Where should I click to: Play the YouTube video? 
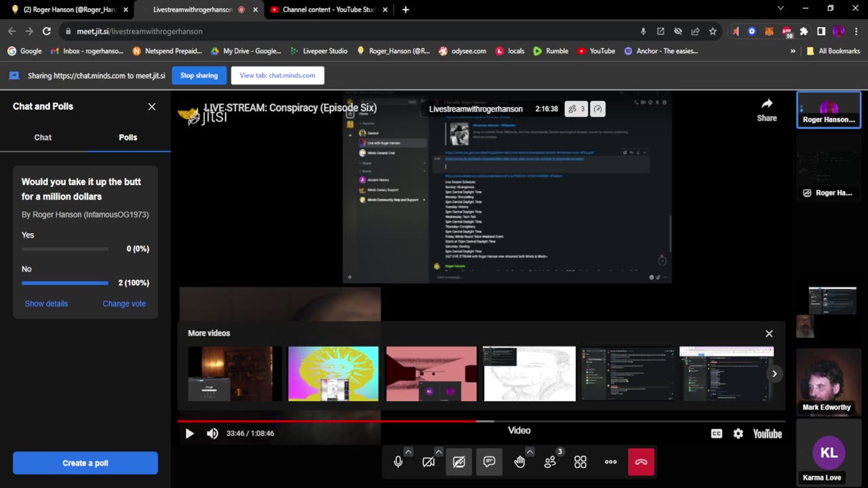pos(189,434)
